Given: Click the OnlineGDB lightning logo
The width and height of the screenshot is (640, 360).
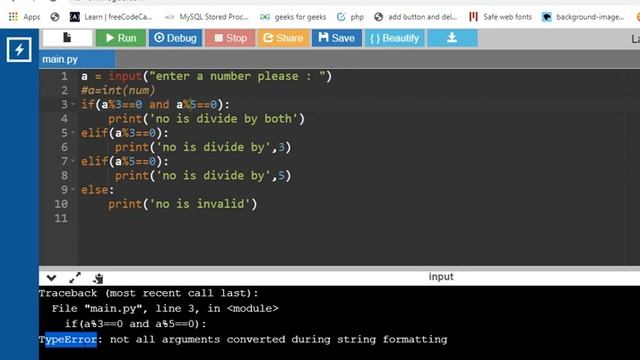Looking at the screenshot, I should coord(19,50).
